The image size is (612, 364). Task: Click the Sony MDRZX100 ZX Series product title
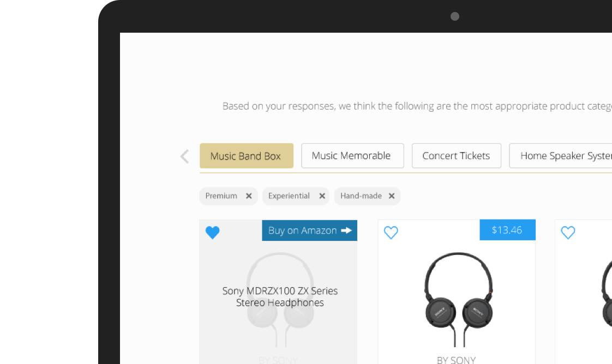[280, 296]
